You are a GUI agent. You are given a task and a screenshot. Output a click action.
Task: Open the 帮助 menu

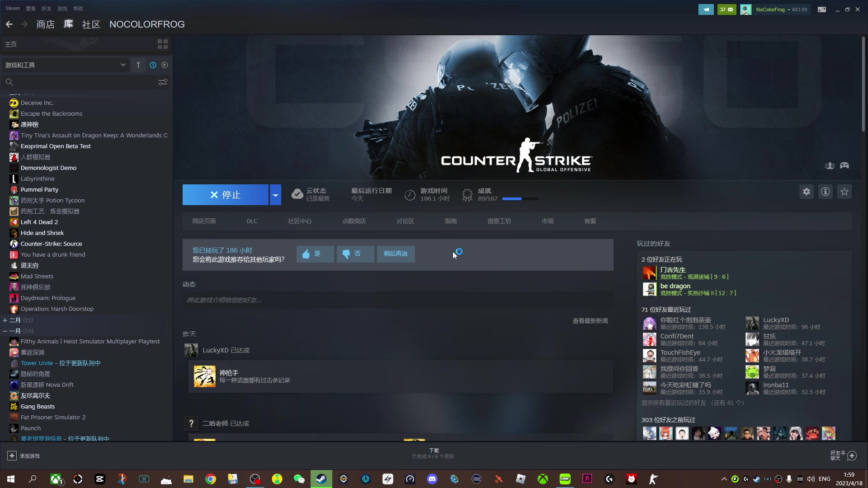[78, 9]
